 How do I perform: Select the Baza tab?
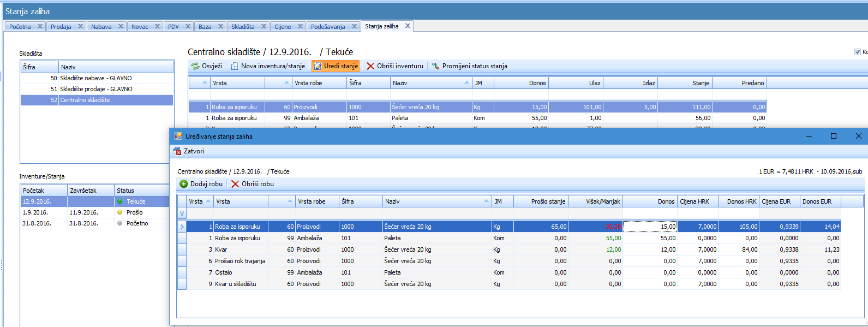(x=205, y=26)
